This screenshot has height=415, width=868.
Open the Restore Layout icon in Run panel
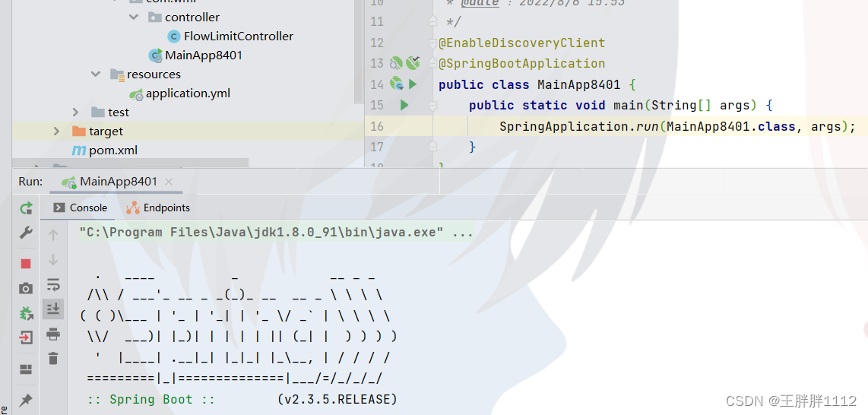[26, 369]
